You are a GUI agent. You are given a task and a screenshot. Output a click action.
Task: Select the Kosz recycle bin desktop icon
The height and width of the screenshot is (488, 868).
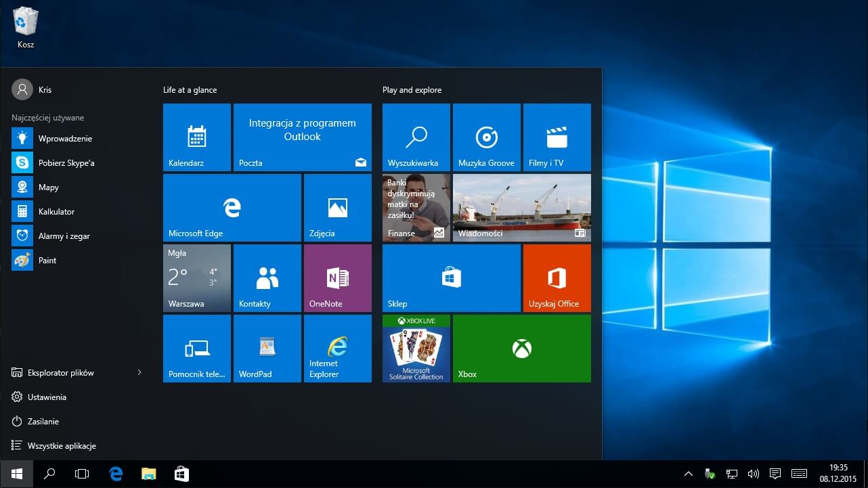[x=26, y=29]
